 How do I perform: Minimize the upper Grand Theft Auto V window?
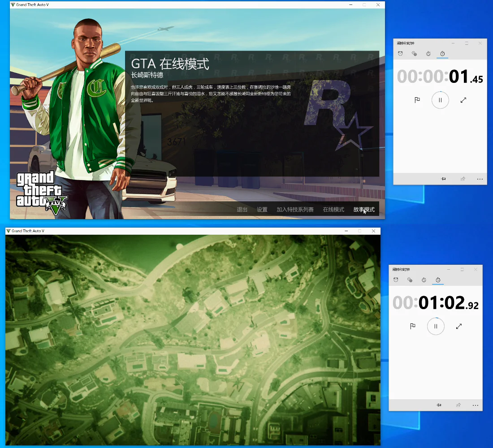pos(350,5)
